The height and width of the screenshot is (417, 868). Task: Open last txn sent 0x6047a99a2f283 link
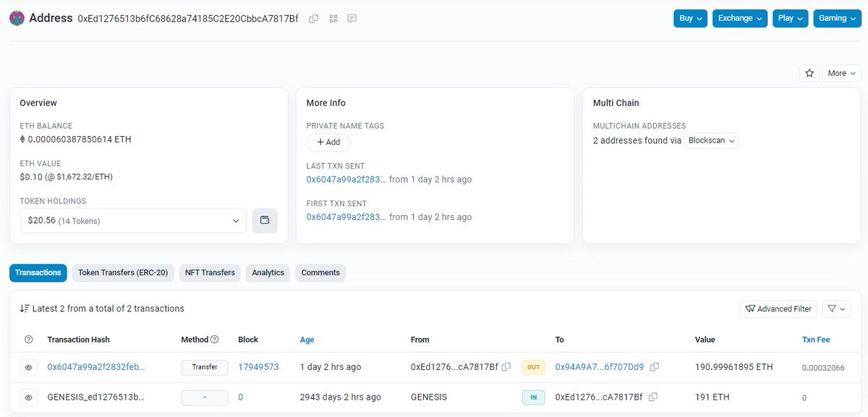click(346, 179)
